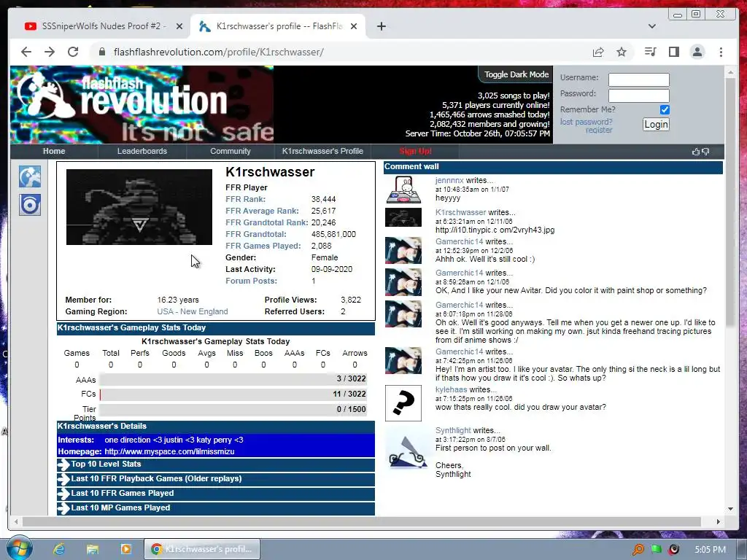Open the Windows Start button

point(20,548)
